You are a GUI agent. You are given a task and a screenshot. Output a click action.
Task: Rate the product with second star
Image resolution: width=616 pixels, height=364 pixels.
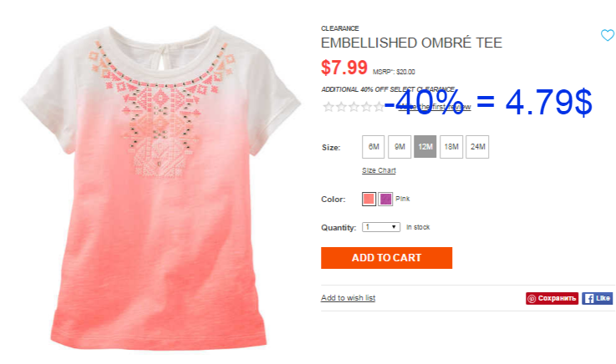pos(341,107)
